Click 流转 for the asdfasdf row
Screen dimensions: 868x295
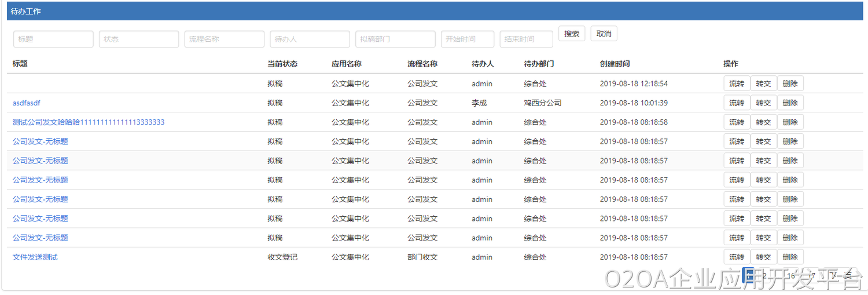click(737, 103)
